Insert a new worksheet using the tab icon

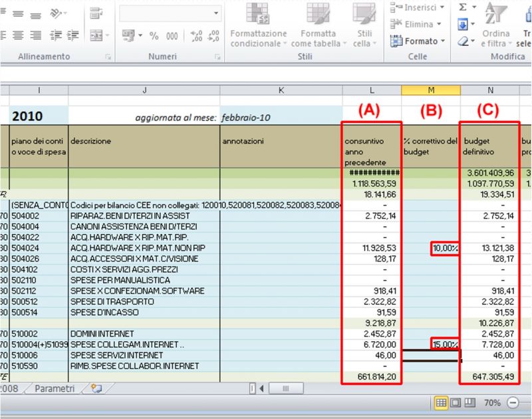pyautogui.click(x=96, y=389)
